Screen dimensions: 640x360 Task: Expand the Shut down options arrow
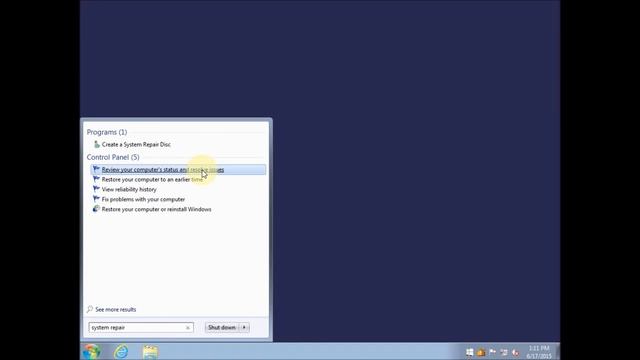(244, 327)
